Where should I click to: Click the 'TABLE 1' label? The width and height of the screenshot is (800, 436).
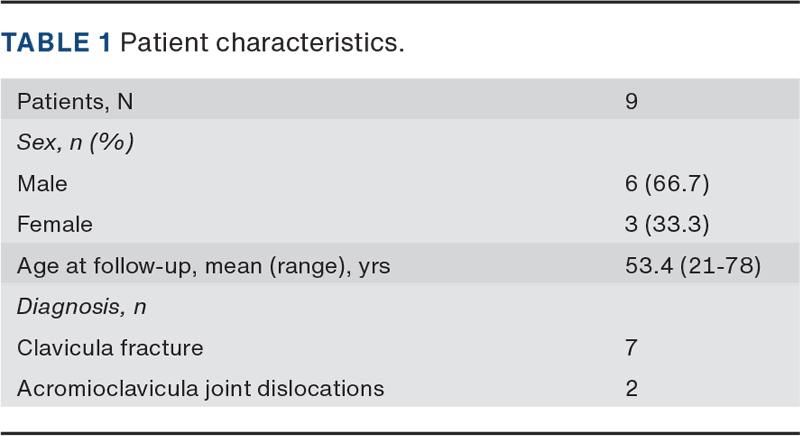[x=56, y=45]
